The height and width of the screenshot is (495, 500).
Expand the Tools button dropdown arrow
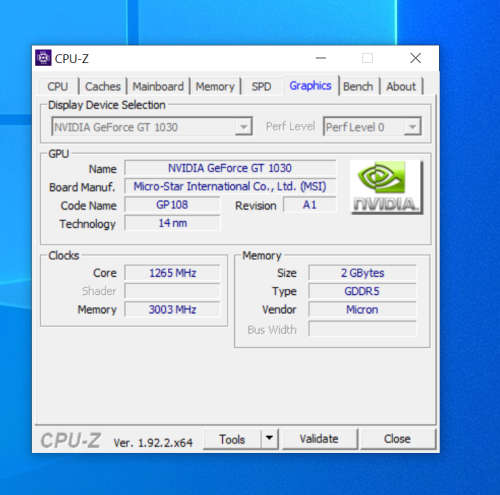tap(269, 439)
